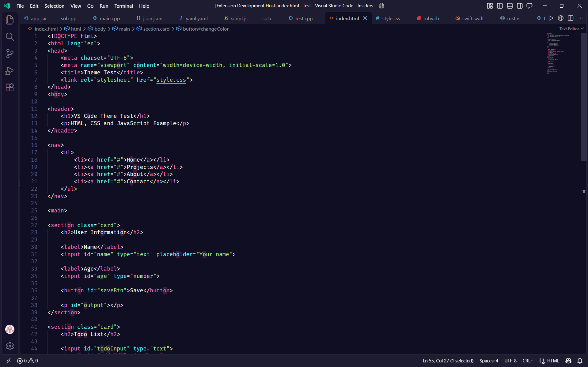Open the chat sparkle icon in title bar
This screenshot has width=588, height=367.
click(x=529, y=6)
